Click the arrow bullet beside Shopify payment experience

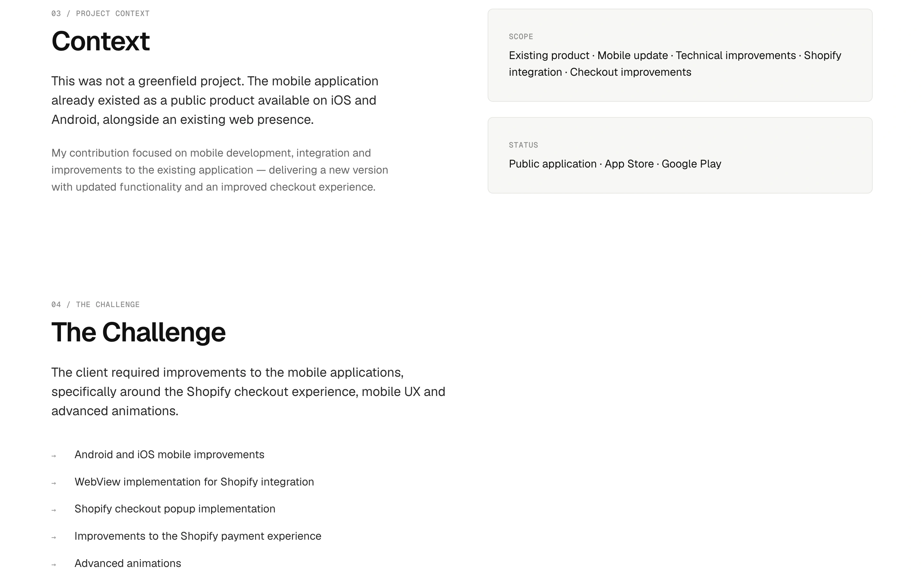pos(54,538)
